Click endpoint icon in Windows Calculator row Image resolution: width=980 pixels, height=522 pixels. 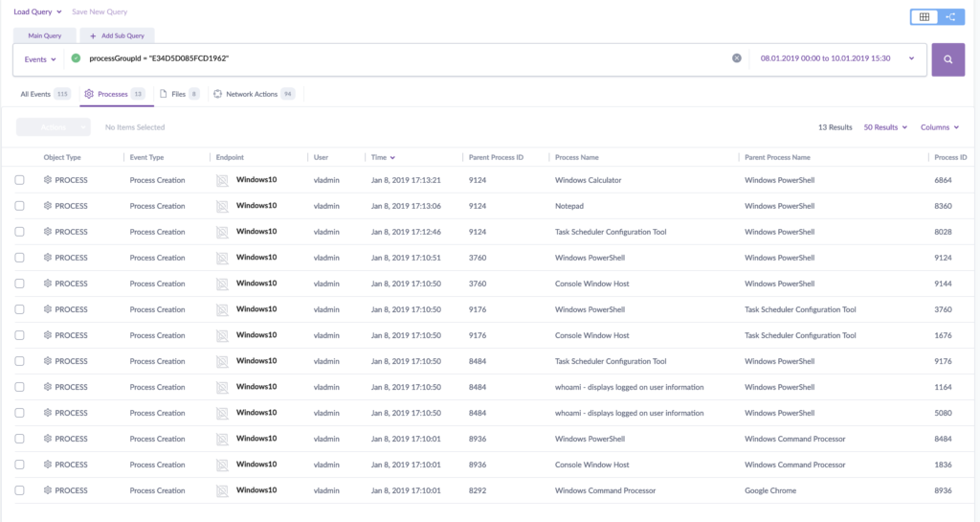tap(222, 180)
